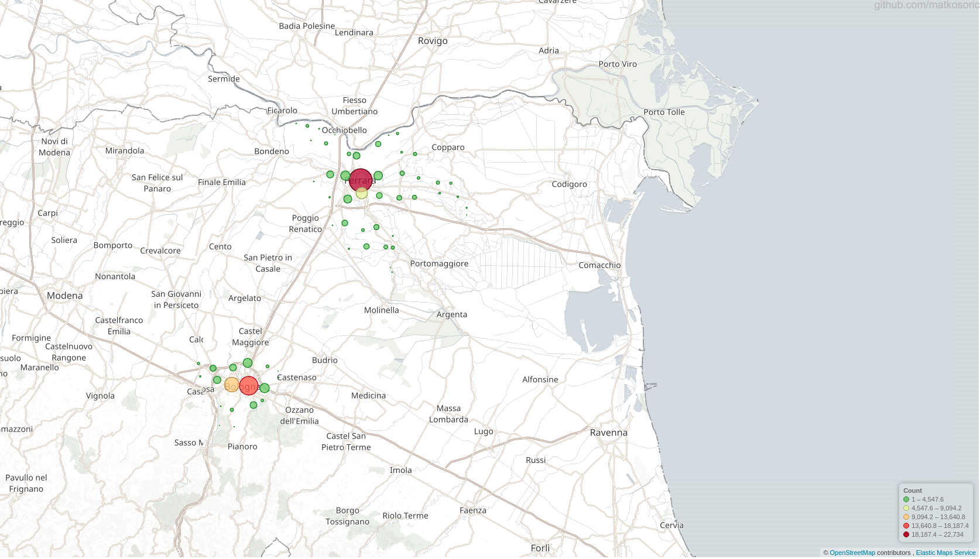980x559 pixels.
Task: Click the red cluster bubble at Bologna
Action: [249, 385]
